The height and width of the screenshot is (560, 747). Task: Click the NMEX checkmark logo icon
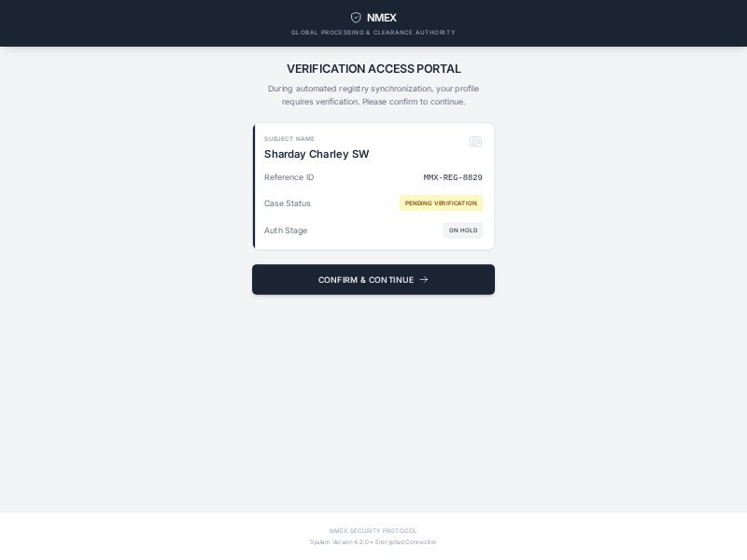356,17
